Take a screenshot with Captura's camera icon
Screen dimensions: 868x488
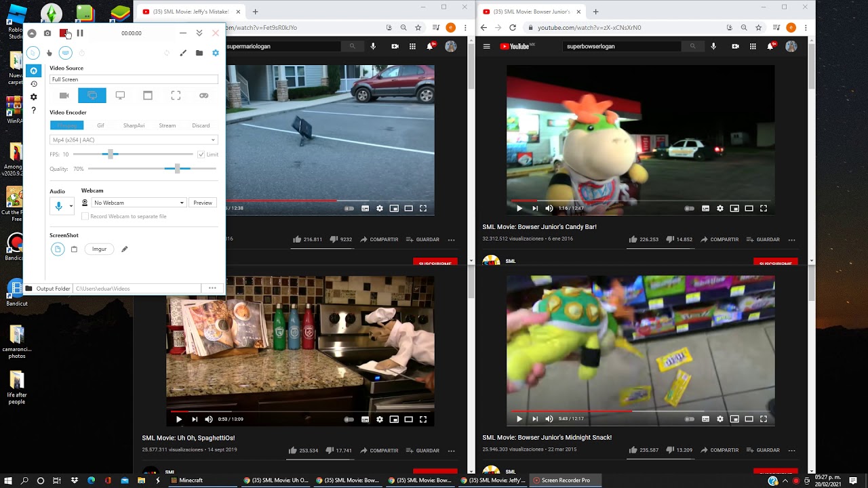click(x=47, y=33)
